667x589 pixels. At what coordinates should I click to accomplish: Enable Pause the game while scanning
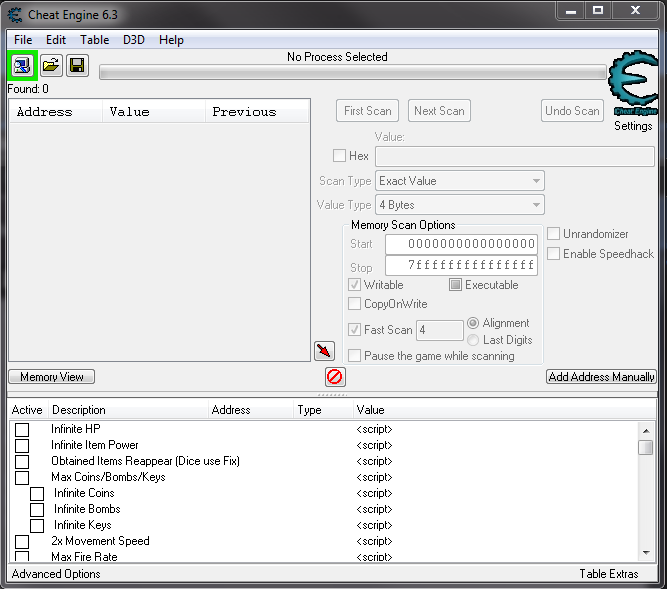[x=354, y=356]
